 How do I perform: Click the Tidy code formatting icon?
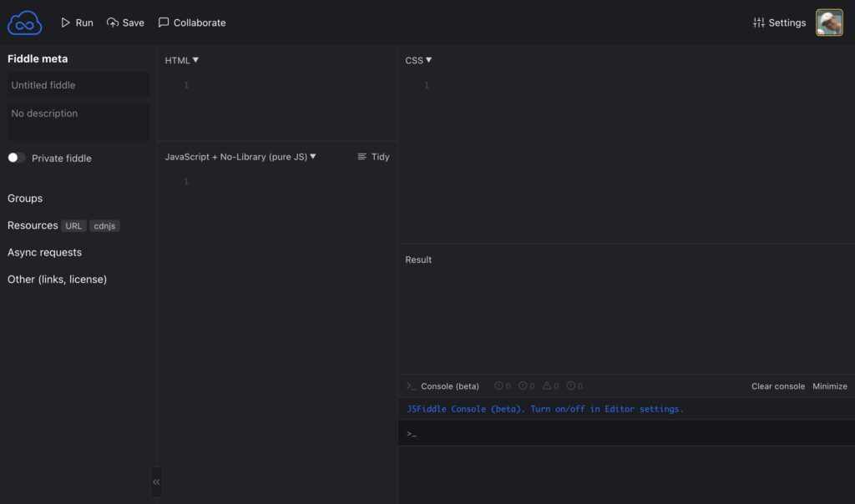pos(362,157)
